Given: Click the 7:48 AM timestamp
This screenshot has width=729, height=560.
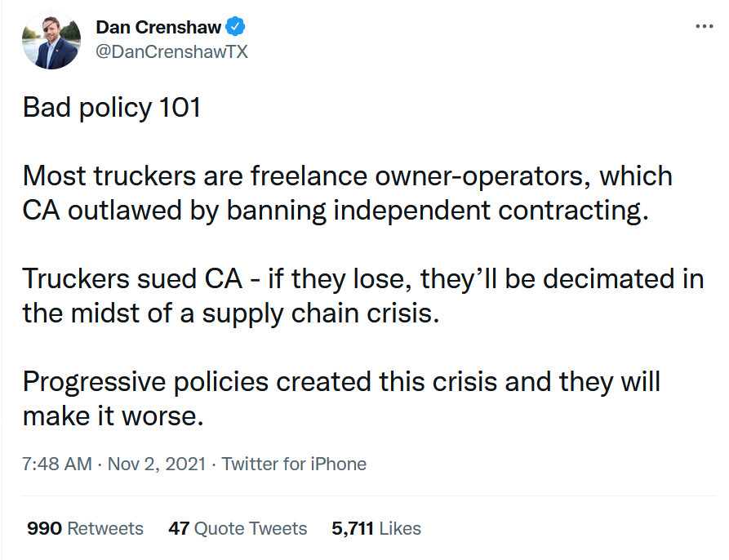Looking at the screenshot, I should coord(57,464).
